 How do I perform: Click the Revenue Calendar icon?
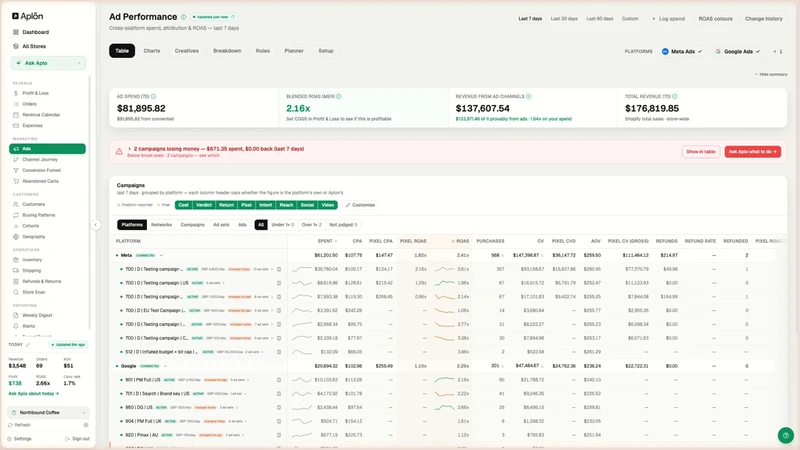coord(16,115)
